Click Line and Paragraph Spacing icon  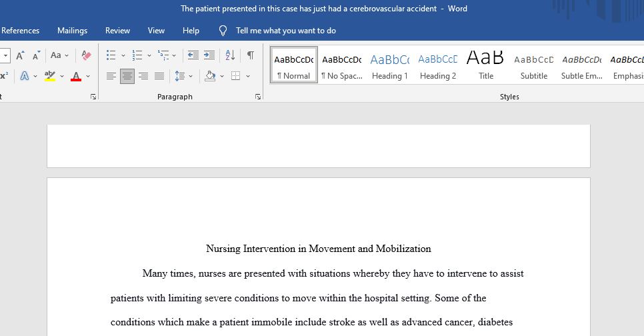pos(179,76)
